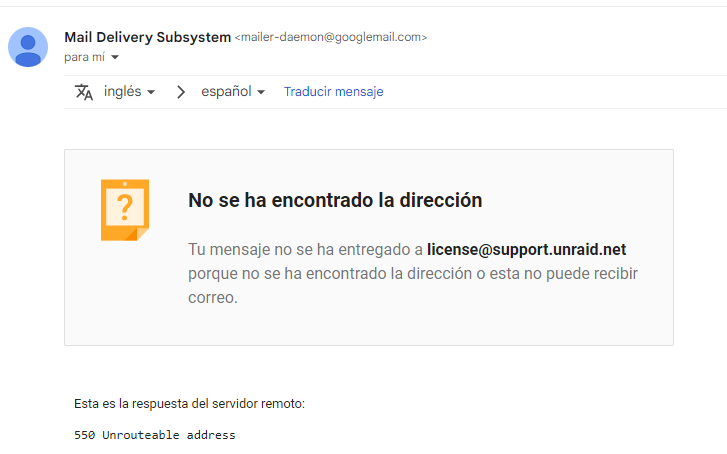This screenshot has width=727, height=454.
Task: Click the mailer-daemon@googlemail.com sender address
Action: 331,37
